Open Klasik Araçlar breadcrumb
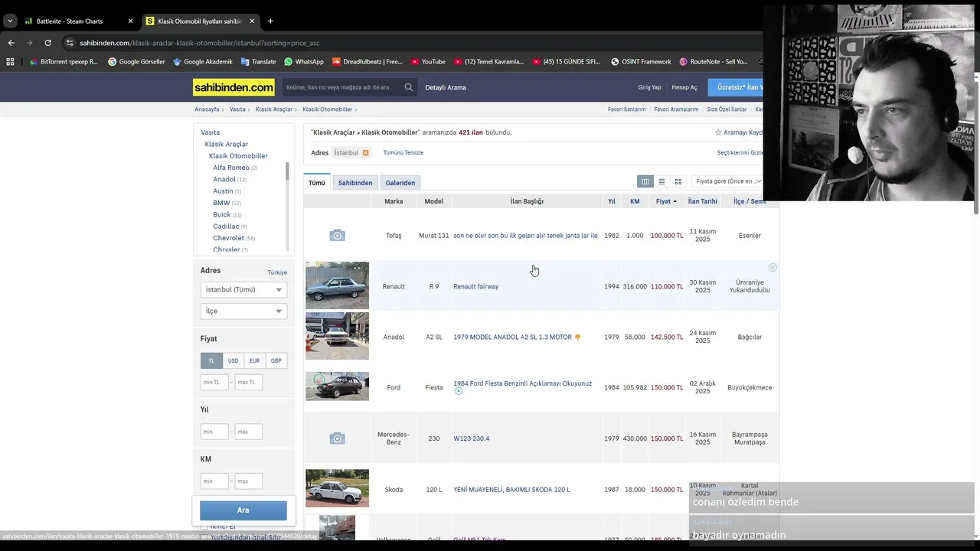 pyautogui.click(x=273, y=109)
